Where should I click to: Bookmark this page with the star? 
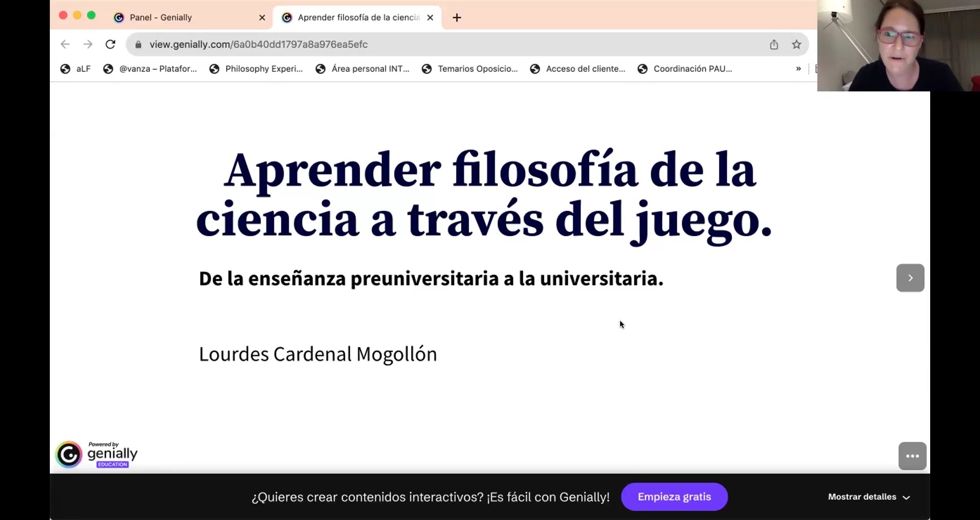[x=797, y=45]
